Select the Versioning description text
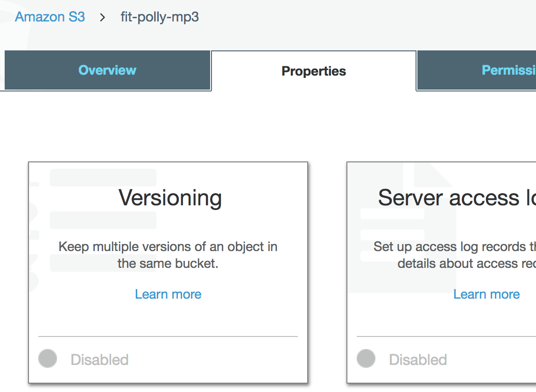536x392 pixels. coord(168,255)
